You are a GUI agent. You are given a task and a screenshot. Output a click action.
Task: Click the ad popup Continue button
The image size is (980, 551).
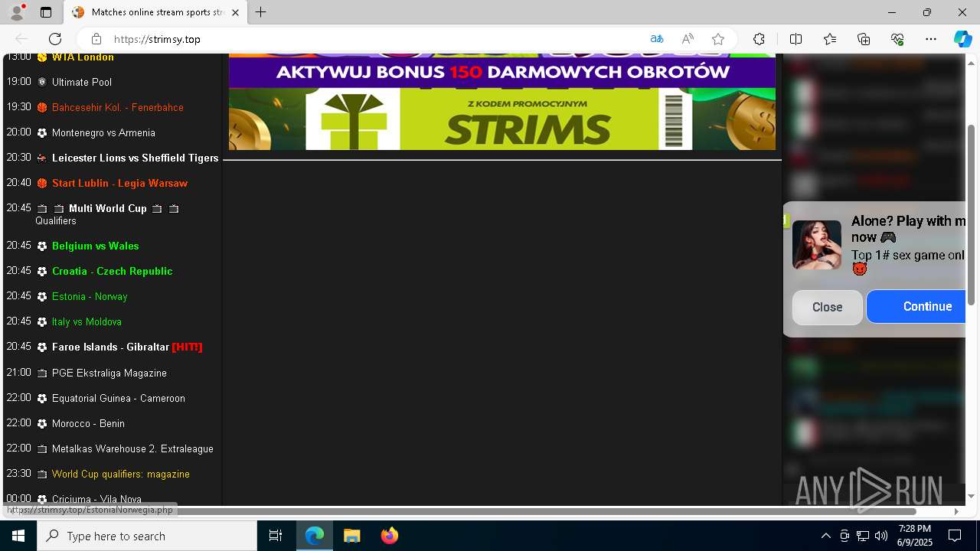pos(917,306)
